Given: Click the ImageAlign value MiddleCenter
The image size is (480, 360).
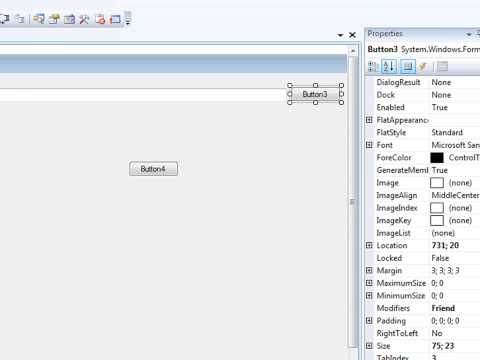Looking at the screenshot, I should (x=455, y=195).
